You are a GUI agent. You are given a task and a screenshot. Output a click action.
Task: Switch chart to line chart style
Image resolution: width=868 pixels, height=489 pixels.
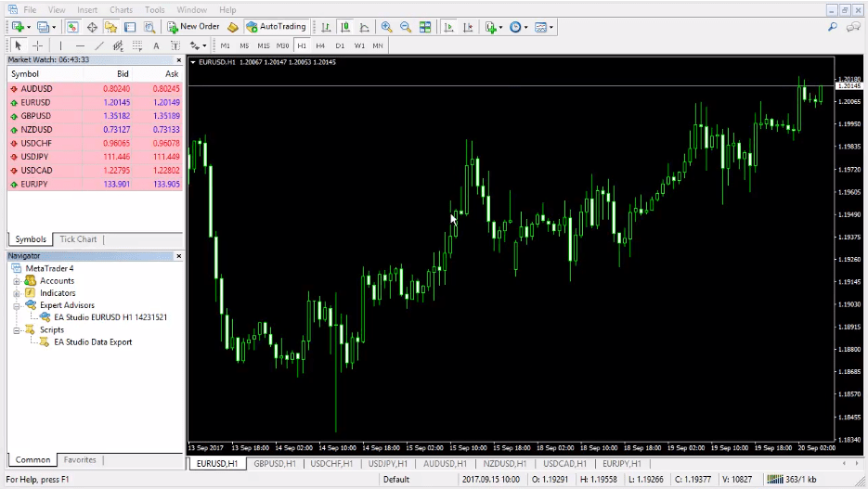[364, 27]
